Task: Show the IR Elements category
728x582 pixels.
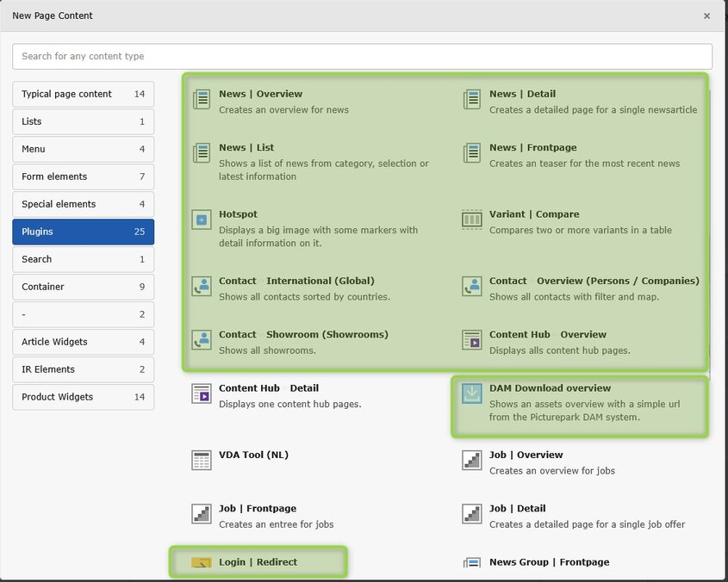Action: (83, 369)
